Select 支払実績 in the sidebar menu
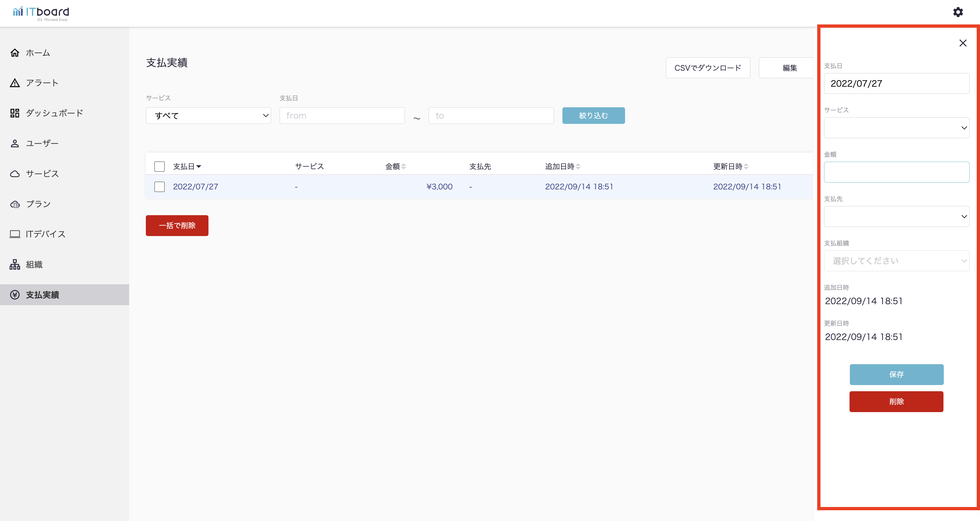 coord(42,295)
